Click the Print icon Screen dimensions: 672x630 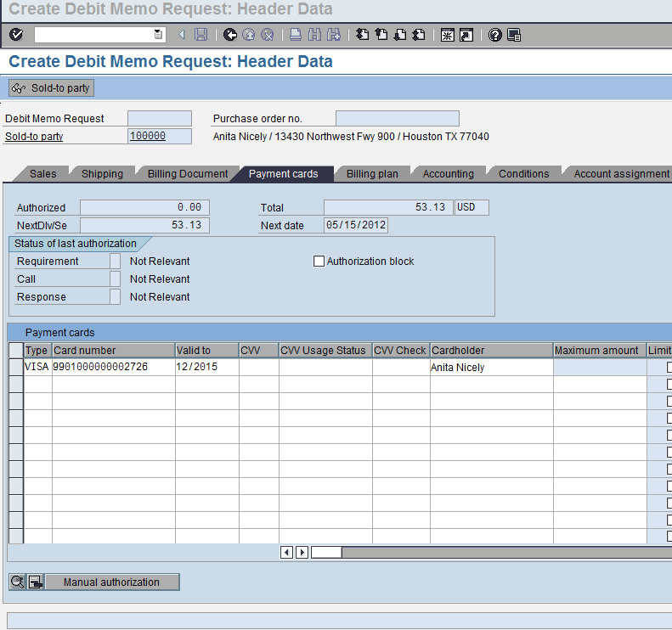tap(296, 35)
